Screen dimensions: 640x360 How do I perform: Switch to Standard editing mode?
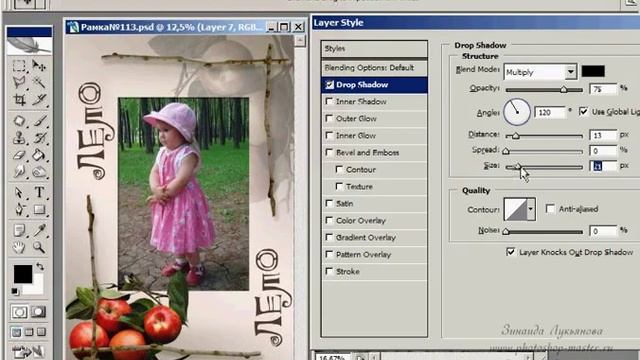click(x=19, y=312)
